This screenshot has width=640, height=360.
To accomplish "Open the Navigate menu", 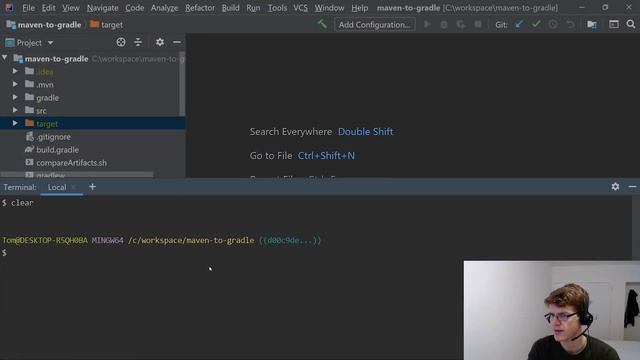I will pyautogui.click(x=102, y=8).
